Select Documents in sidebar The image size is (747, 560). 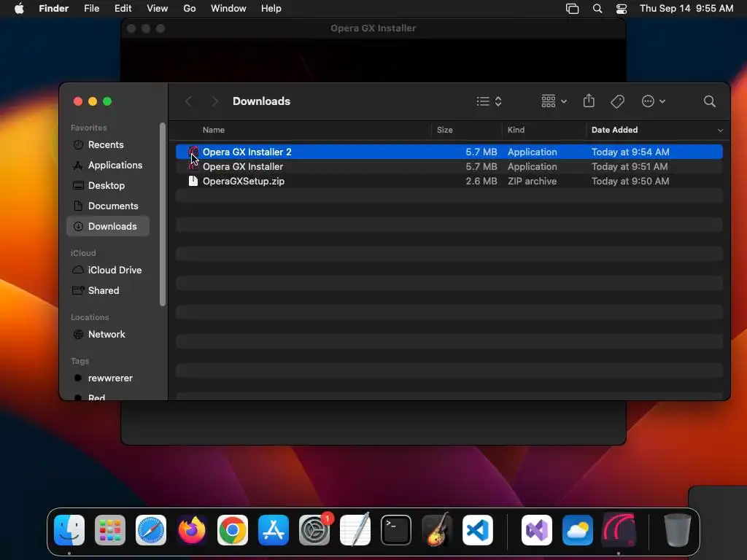tap(108, 206)
